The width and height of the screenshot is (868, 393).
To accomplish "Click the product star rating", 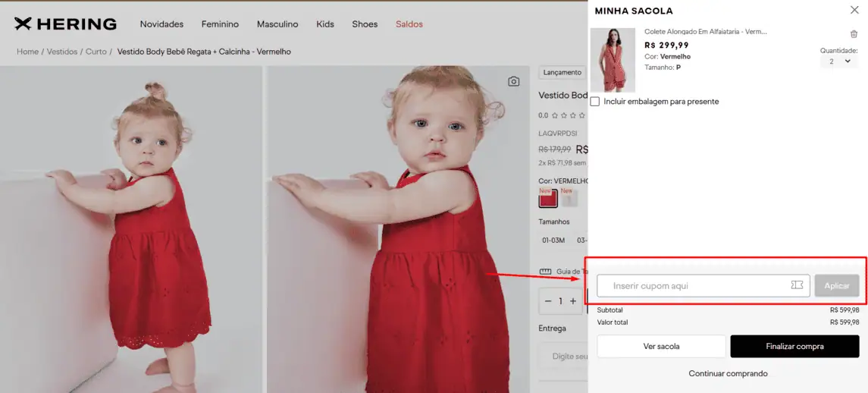I will [568, 115].
